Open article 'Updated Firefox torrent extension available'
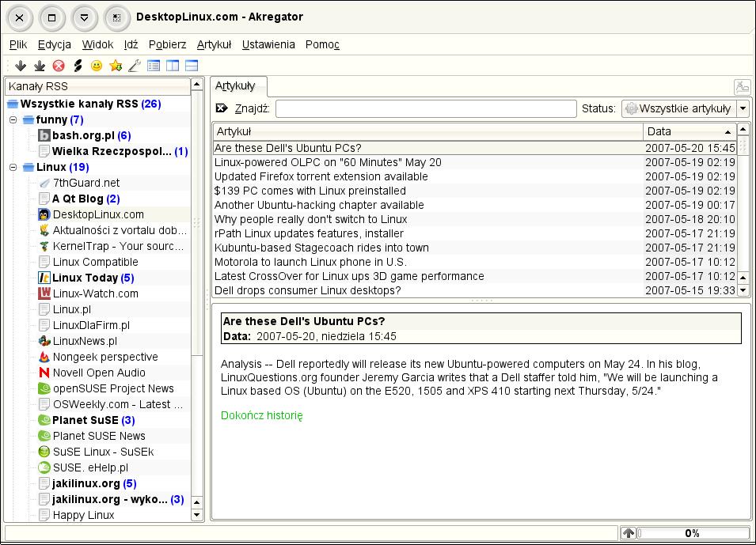The height and width of the screenshot is (545, 756). coord(475,176)
